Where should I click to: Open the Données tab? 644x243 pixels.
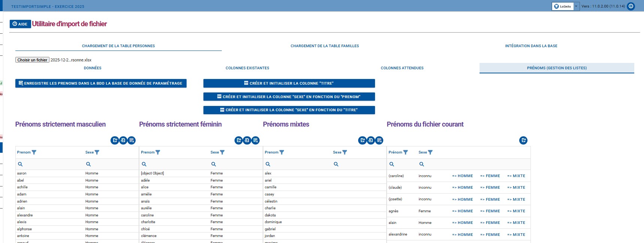[x=93, y=68]
